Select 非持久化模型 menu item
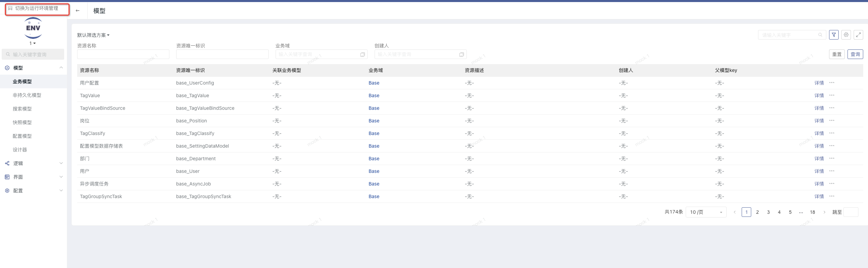 [x=33, y=95]
